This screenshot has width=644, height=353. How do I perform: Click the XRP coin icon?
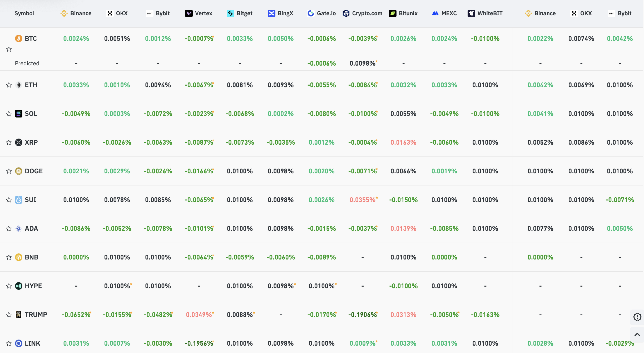tap(18, 142)
